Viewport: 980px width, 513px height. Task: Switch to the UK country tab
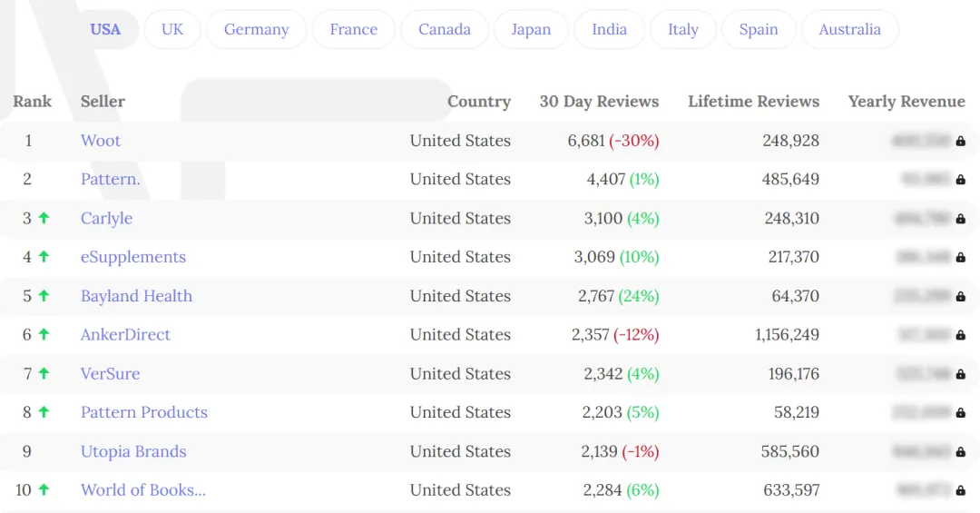pyautogui.click(x=172, y=29)
